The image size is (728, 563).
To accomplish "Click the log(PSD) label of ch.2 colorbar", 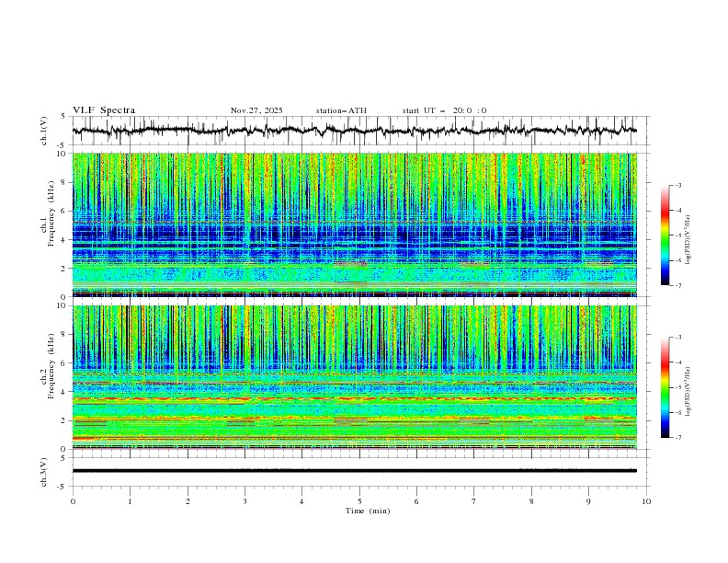I will coord(688,392).
